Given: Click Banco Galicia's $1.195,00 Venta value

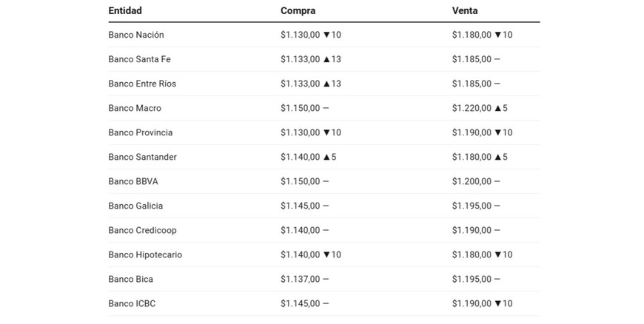Looking at the screenshot, I should click(472, 206).
